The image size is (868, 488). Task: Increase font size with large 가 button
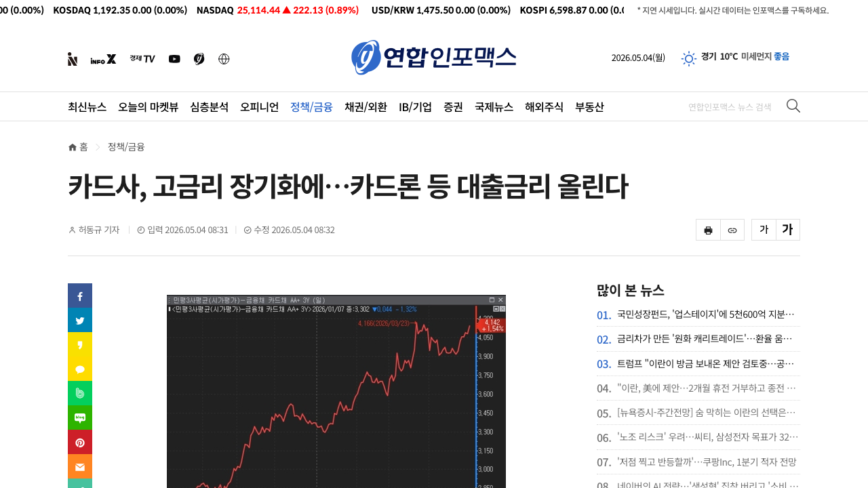click(x=788, y=230)
